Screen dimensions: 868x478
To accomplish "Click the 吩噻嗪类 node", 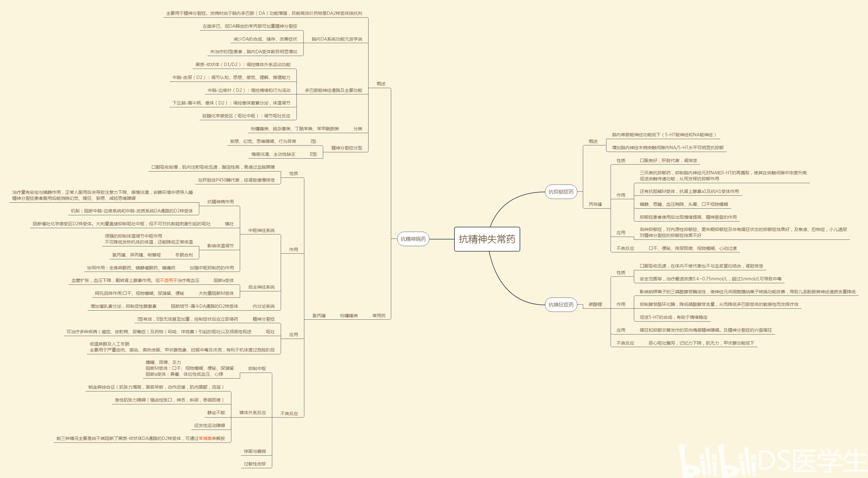I will [x=349, y=316].
